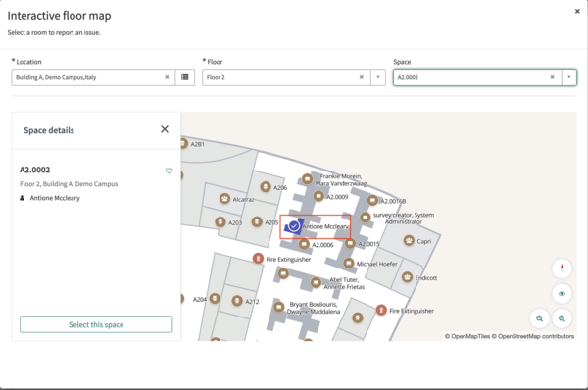Select the A203 room marker

[220, 222]
